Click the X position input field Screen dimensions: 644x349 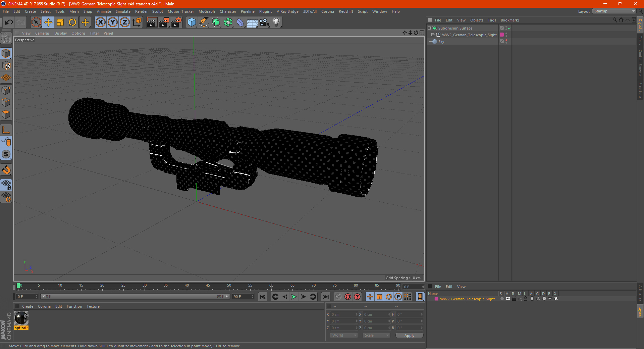(344, 314)
